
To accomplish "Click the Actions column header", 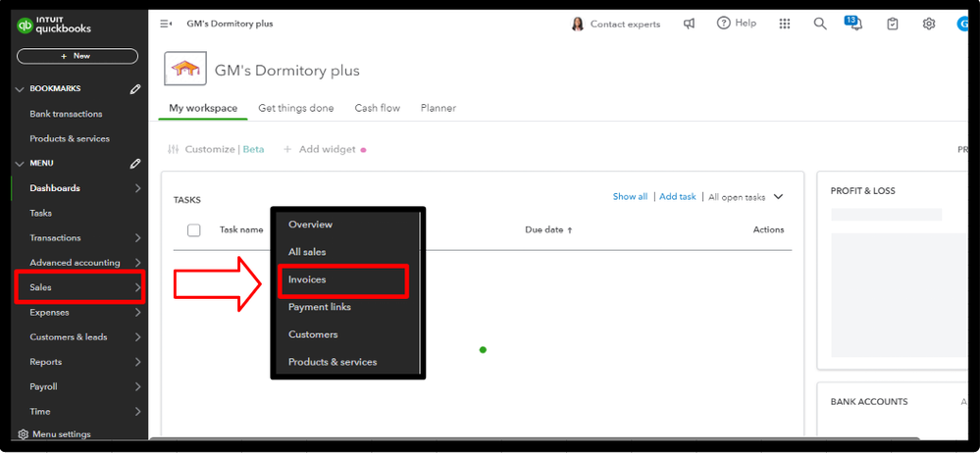I will (x=768, y=230).
